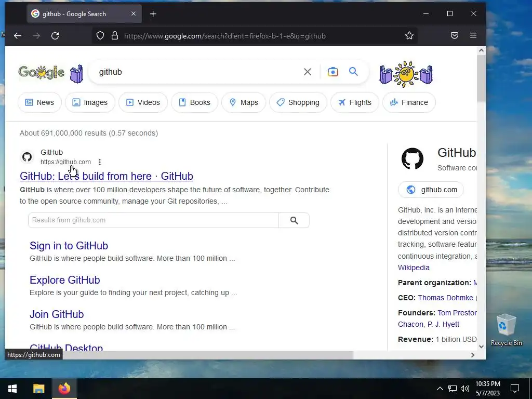Filter results by Books

coord(194,102)
